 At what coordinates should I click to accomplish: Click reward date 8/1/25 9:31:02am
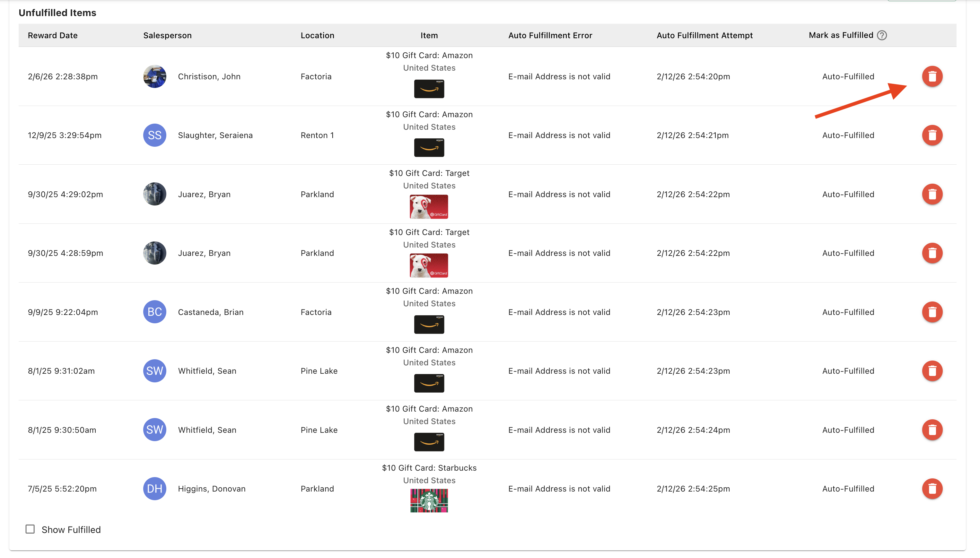[x=61, y=371]
